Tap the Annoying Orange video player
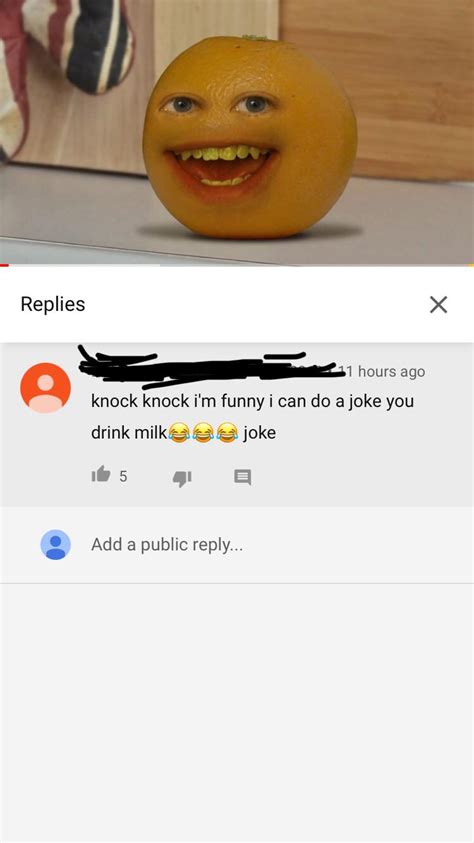This screenshot has height=843, width=474. [x=237, y=132]
